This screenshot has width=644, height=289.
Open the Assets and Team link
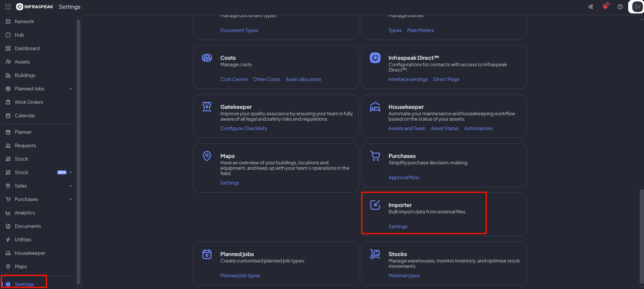(407, 128)
